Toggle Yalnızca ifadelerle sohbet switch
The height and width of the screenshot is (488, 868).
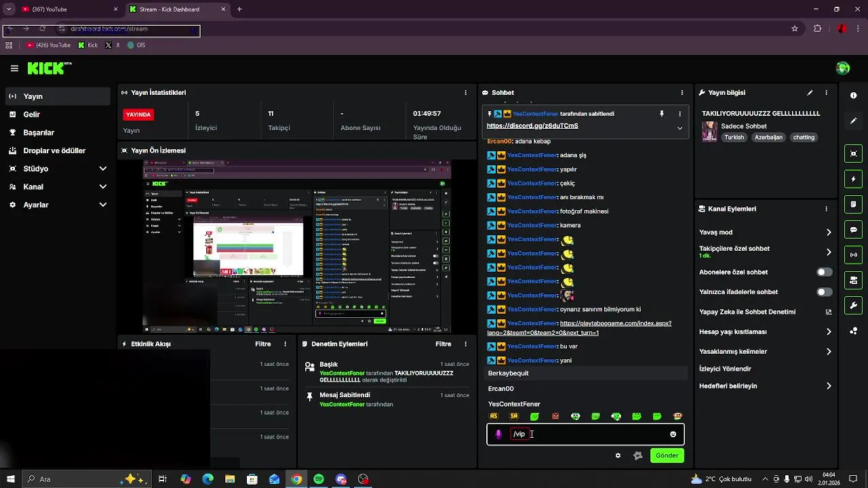point(824,292)
